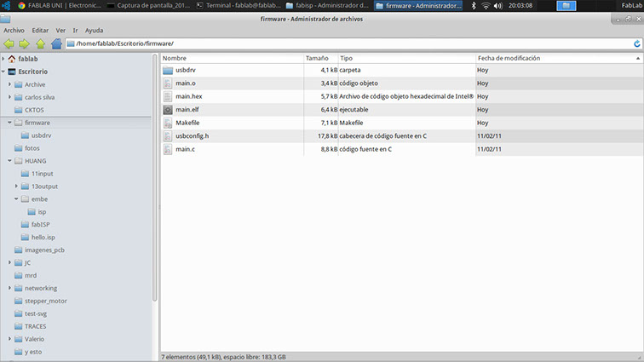Click the clock showing 20:03:08
The image size is (644, 362).
(520, 6)
